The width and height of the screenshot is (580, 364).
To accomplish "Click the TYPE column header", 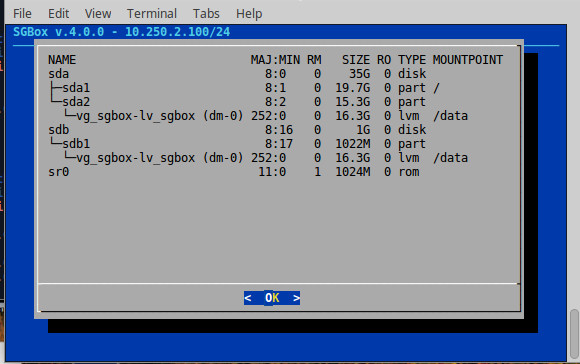I will tap(412, 60).
